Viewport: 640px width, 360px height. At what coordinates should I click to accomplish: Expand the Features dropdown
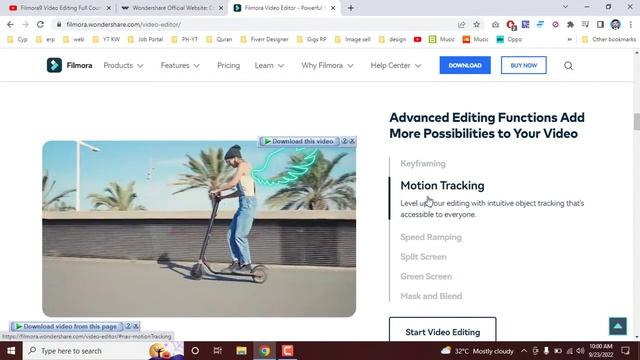pos(180,65)
